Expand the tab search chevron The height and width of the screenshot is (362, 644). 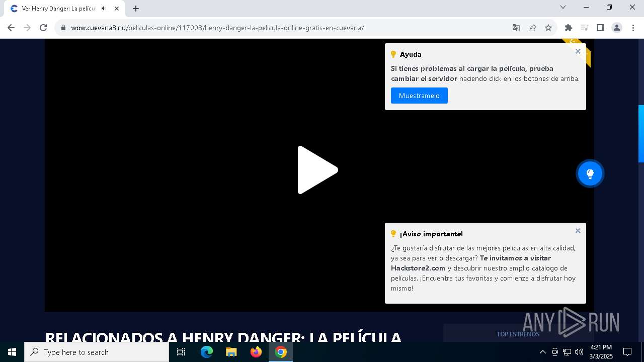563,7
